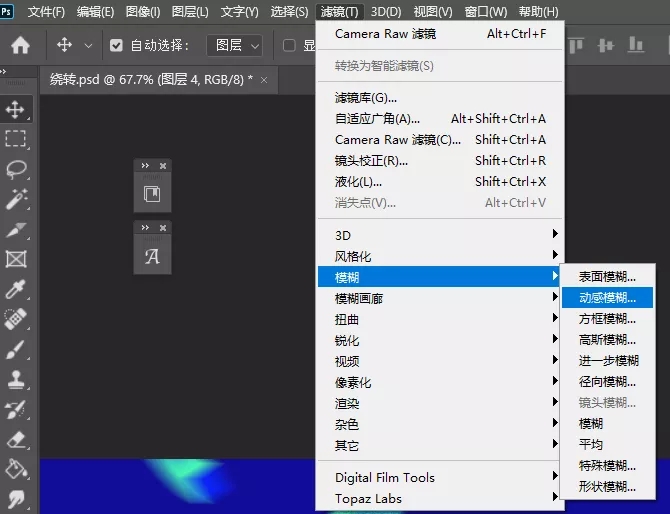Select the Lasso tool

click(16, 169)
